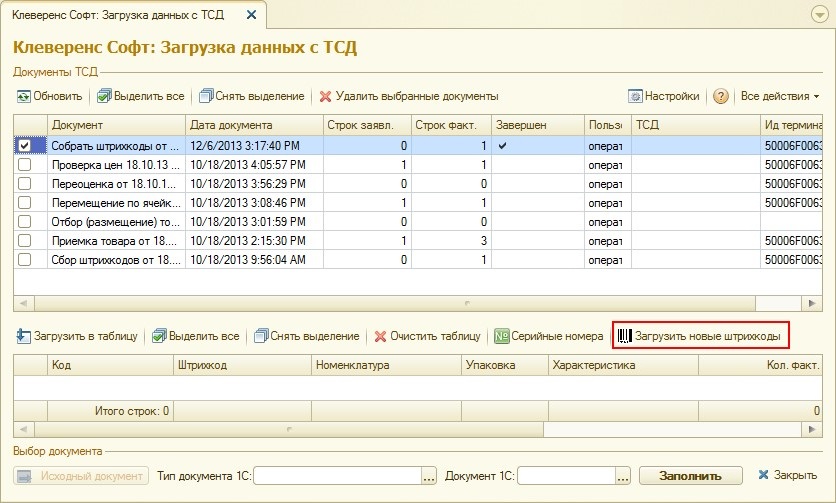Image resolution: width=836 pixels, height=503 pixels.
Task: Click the red X delete documents icon
Action: click(x=325, y=97)
